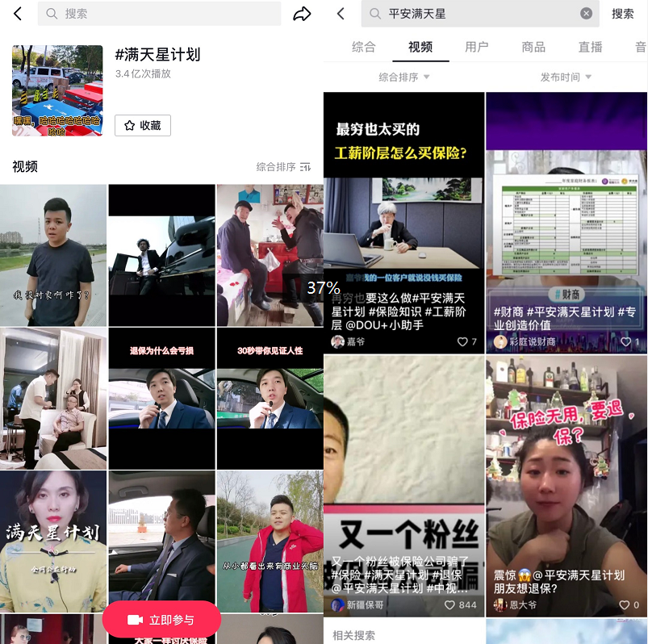Open the 退保为什么会亏损 video

point(161,399)
